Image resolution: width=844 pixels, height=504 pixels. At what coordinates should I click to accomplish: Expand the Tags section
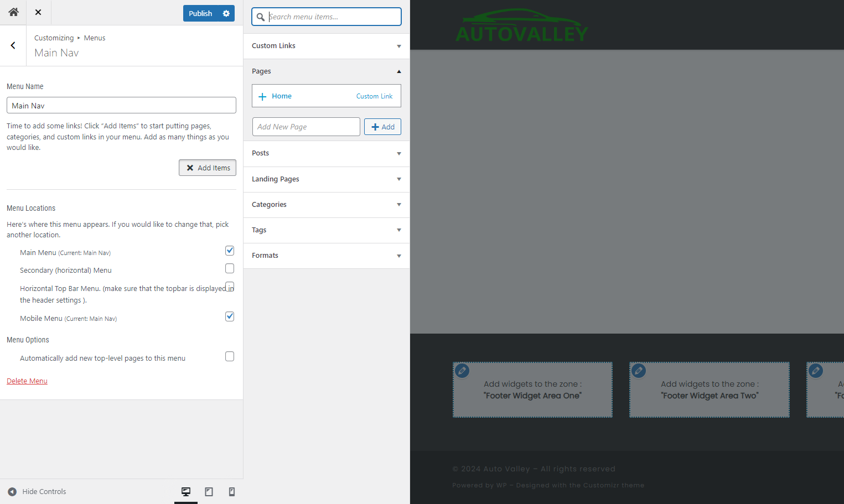point(327,230)
